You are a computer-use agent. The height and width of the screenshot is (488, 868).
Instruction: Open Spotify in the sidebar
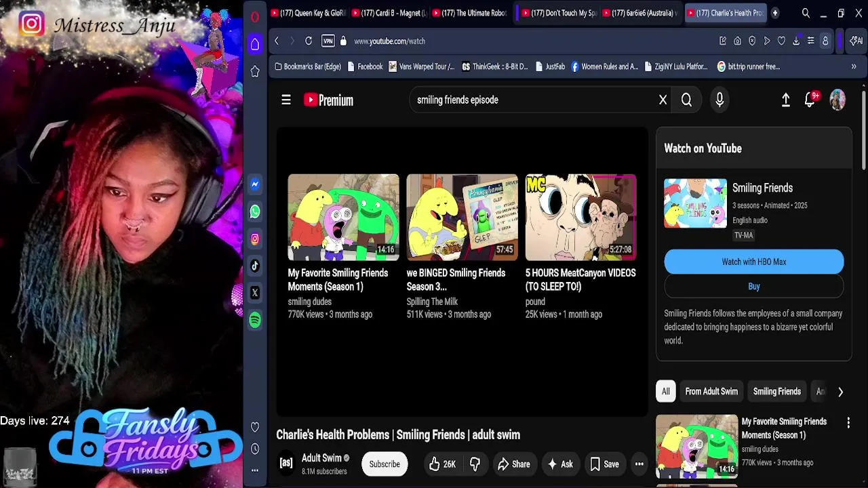coord(255,320)
